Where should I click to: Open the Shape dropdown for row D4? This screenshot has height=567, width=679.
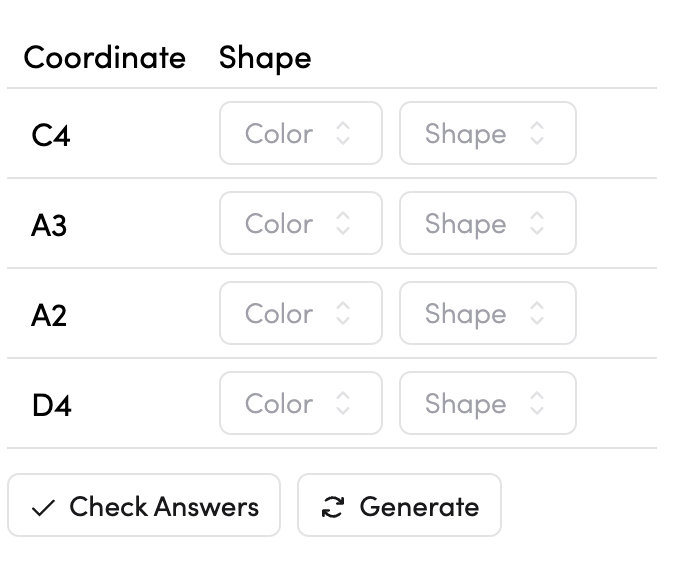tap(487, 403)
